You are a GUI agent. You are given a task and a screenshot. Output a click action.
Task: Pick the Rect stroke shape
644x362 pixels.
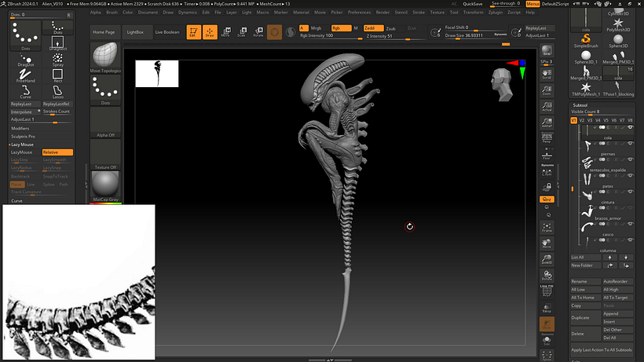point(57,75)
